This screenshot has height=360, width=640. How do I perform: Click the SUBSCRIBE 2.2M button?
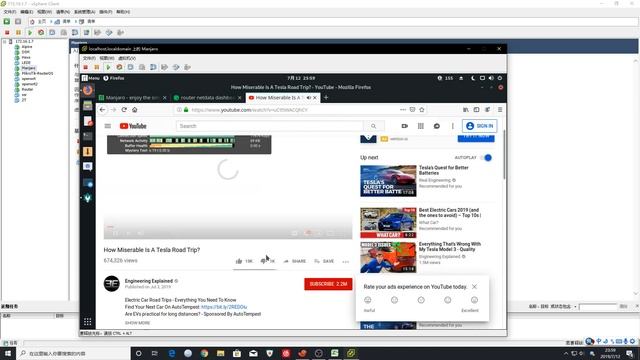pyautogui.click(x=328, y=284)
